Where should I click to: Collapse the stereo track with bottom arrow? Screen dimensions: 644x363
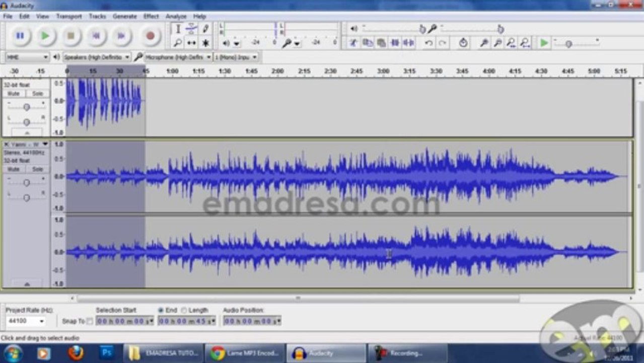[x=26, y=284]
